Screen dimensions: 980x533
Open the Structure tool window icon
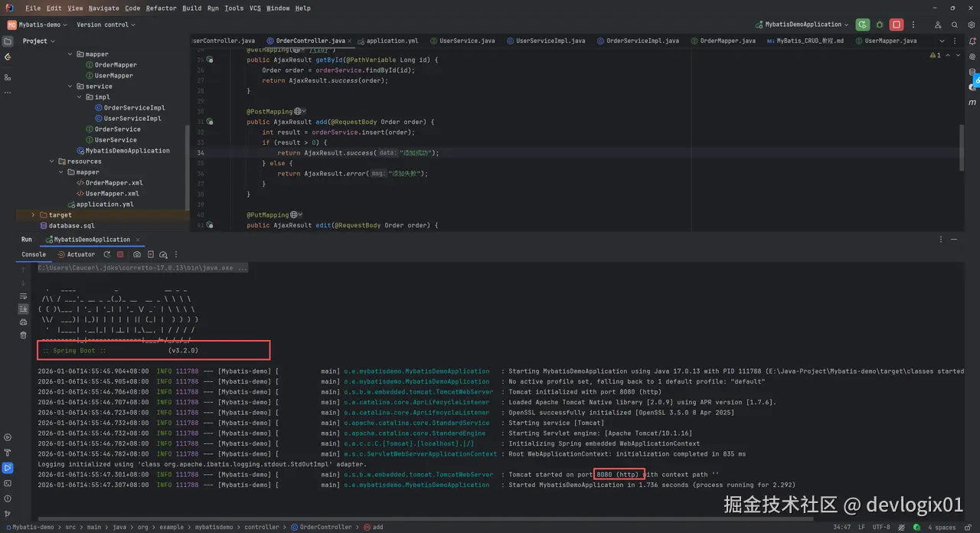pyautogui.click(x=8, y=77)
